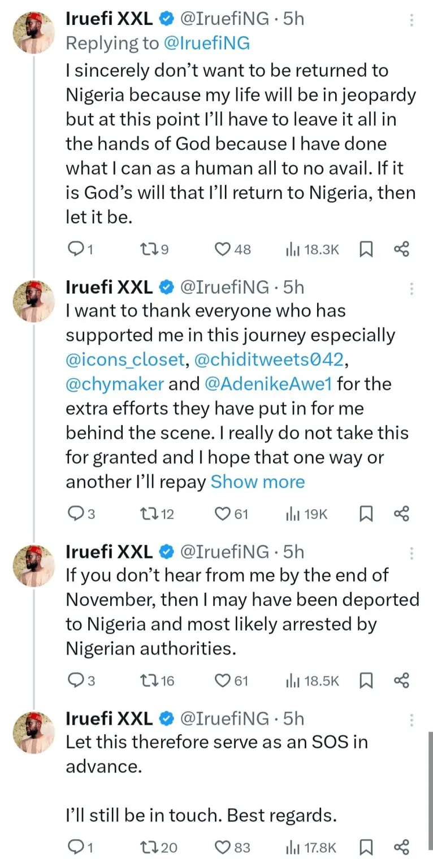Open the @icons_closet mention

tap(125, 359)
